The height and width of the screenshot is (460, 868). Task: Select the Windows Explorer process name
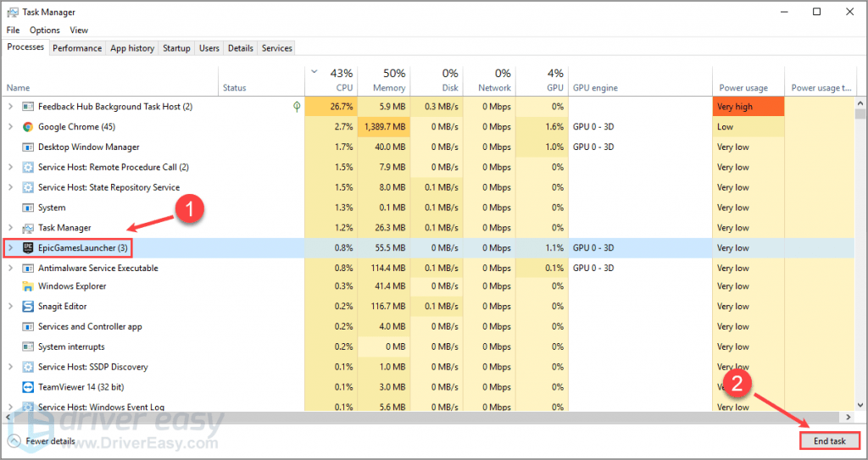pyautogui.click(x=72, y=286)
